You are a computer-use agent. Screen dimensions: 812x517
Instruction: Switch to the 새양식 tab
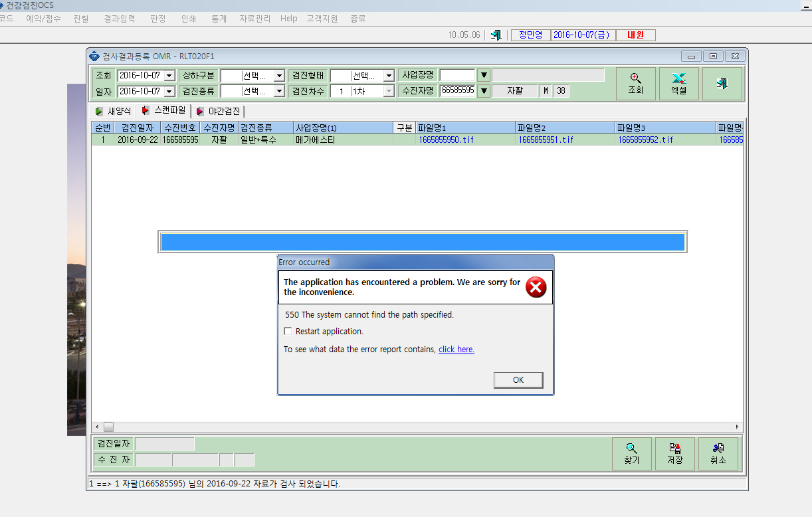(114, 111)
